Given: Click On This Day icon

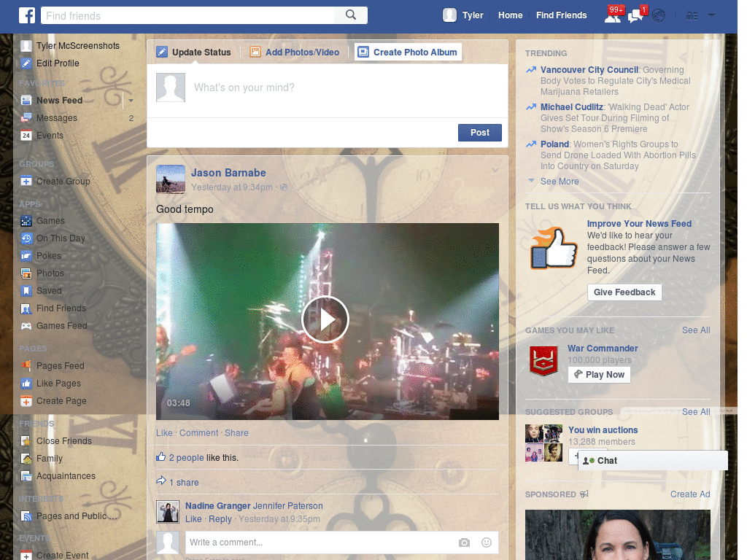Looking at the screenshot, I should tap(26, 238).
